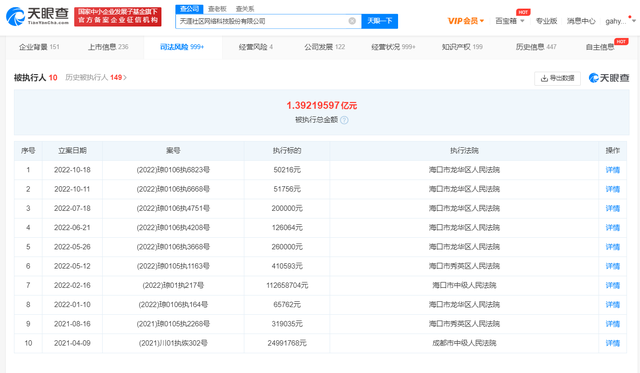Click the 1.39219597亿元 total amount

[x=322, y=106]
